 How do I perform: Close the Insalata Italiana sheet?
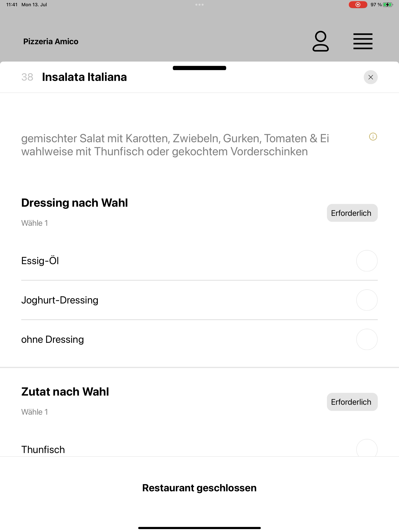click(x=370, y=77)
